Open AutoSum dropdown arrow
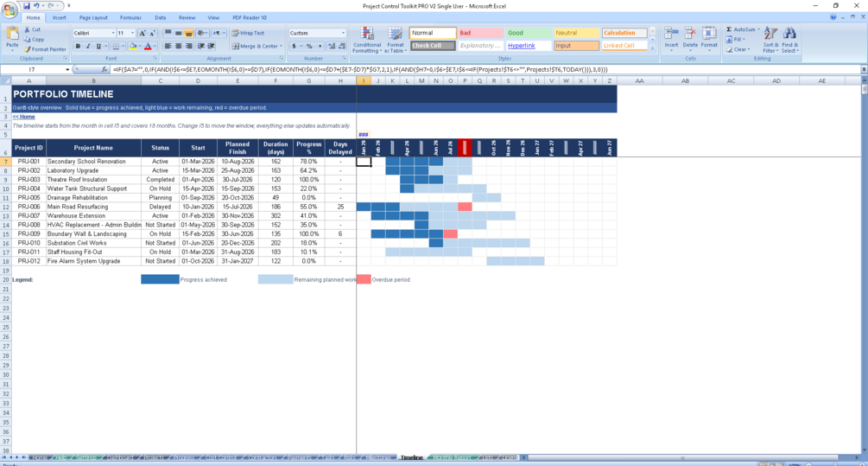The width and height of the screenshot is (868, 466). click(758, 29)
